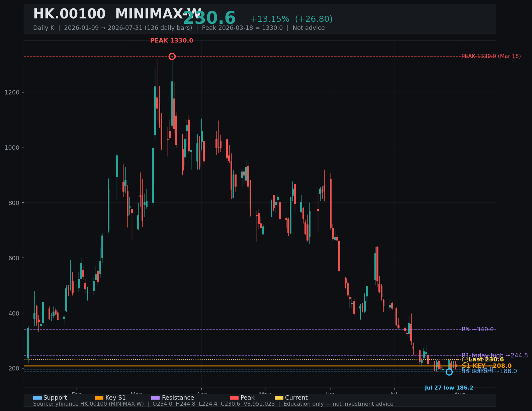Click the large 230.6 price in the header

[x=209, y=18]
